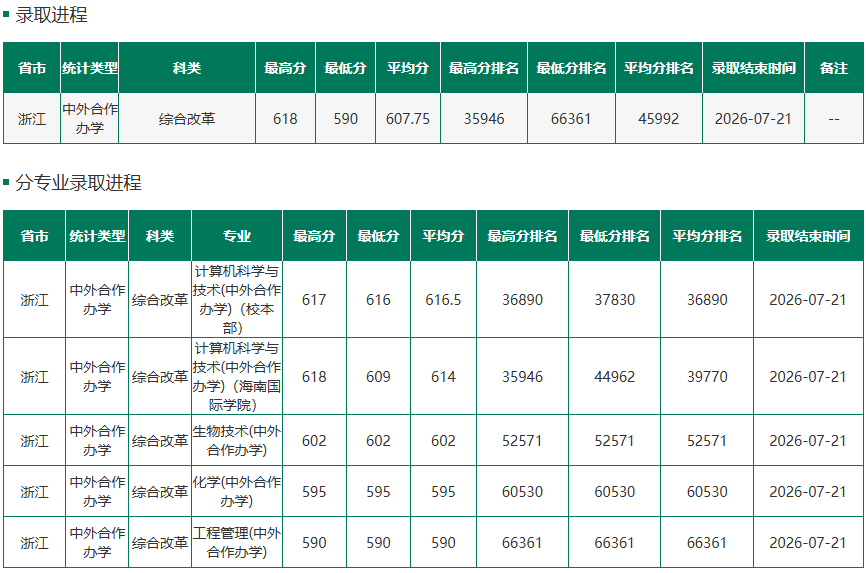Image resolution: width=866 pixels, height=573 pixels.
Task: Click the 备注 column header
Action: tap(834, 68)
